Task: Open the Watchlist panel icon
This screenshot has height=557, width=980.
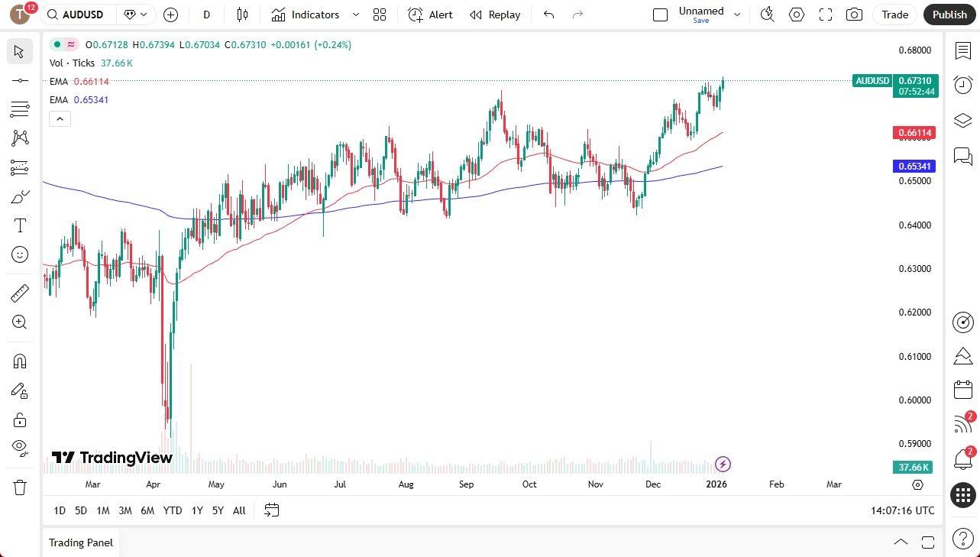Action: tap(963, 51)
